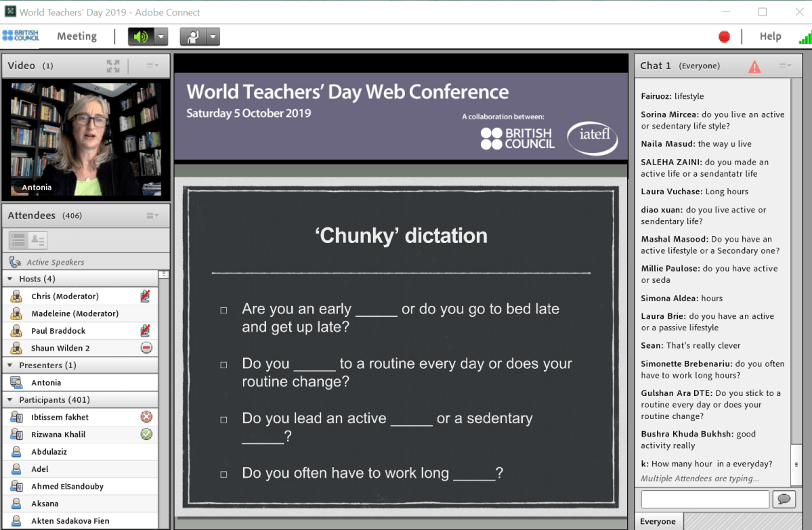Viewport: 812px width, 530px height.
Task: Open the Meeting menu
Action: point(77,37)
